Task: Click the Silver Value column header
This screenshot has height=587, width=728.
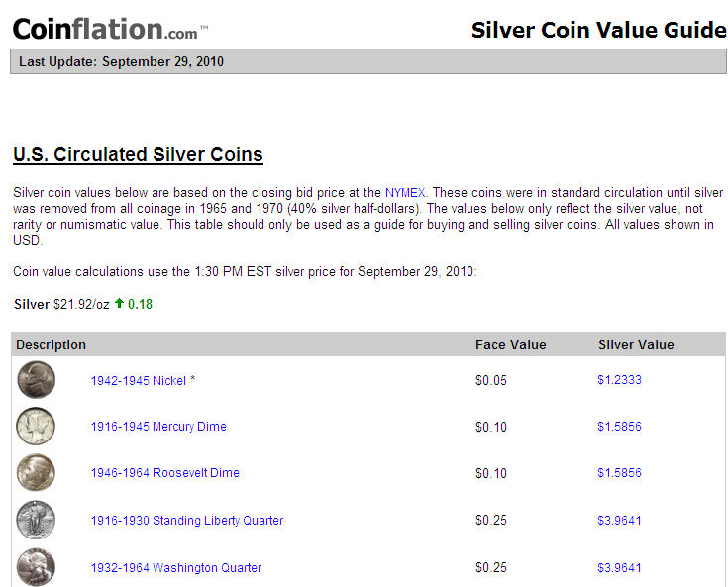Action: [x=636, y=344]
